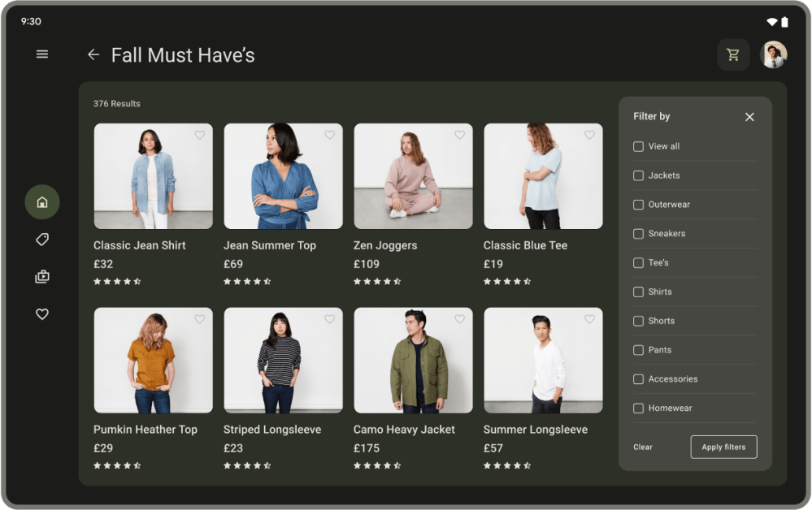Click the Apply filters button
The height and width of the screenshot is (510, 812).
pyautogui.click(x=723, y=447)
